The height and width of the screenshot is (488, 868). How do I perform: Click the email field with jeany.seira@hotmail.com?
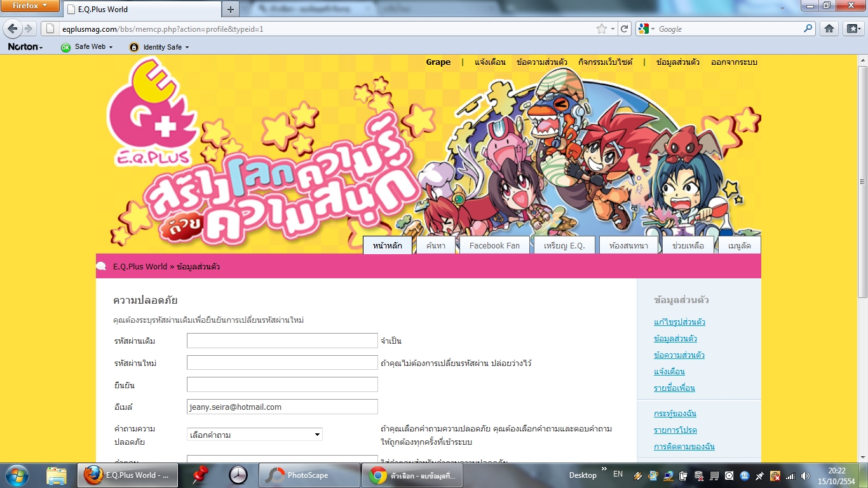pos(282,407)
